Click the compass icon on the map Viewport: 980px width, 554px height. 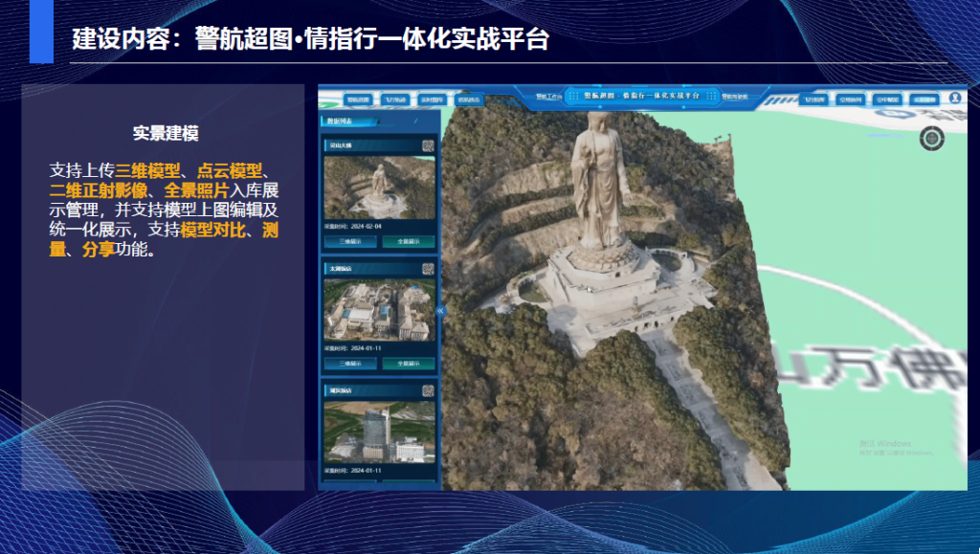click(x=931, y=138)
